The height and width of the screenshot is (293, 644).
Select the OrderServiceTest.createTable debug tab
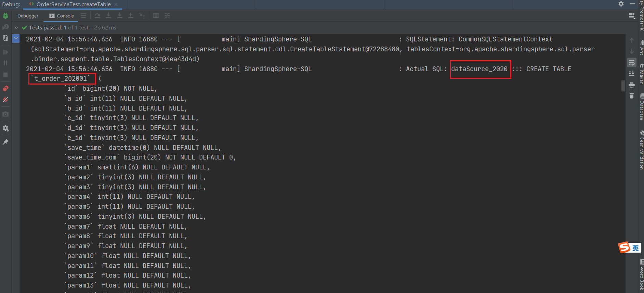tap(70, 4)
